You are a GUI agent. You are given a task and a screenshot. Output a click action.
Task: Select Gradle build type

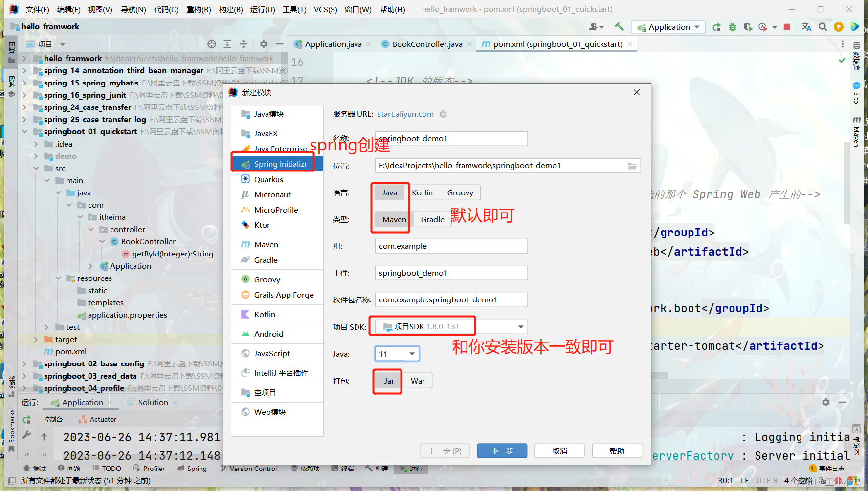coord(433,219)
